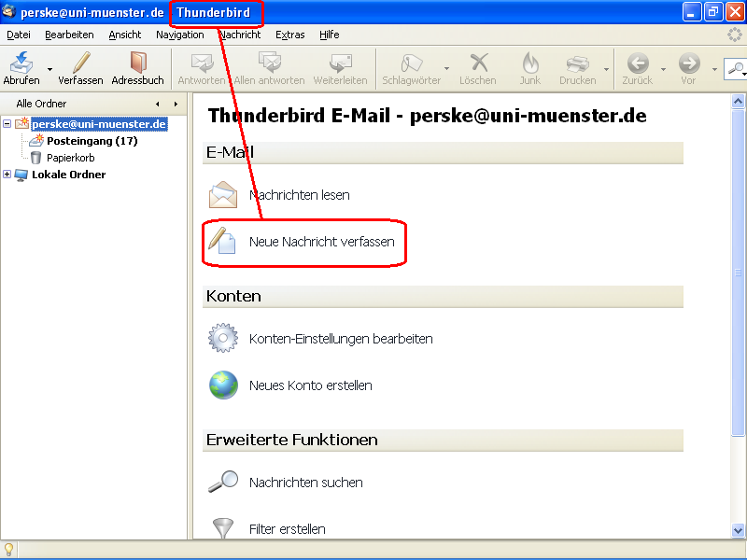Open the search magnifier icon
This screenshot has height=560, width=747.
(x=737, y=68)
